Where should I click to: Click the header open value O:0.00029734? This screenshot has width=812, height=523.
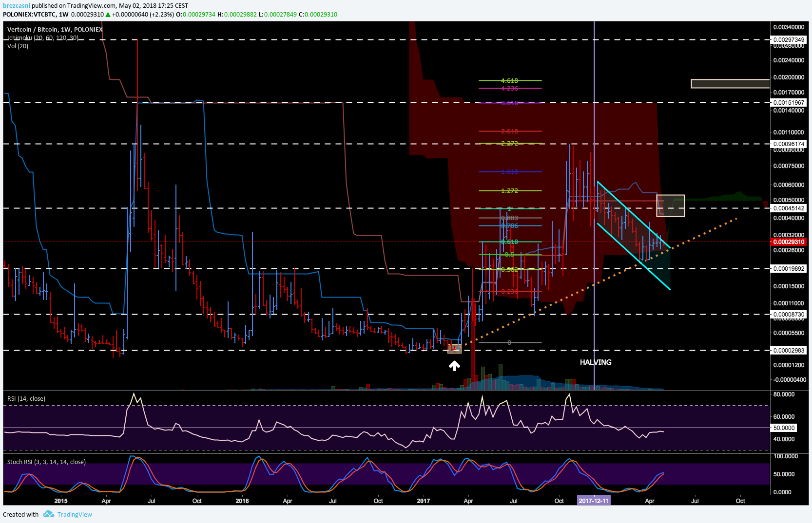pyautogui.click(x=195, y=15)
